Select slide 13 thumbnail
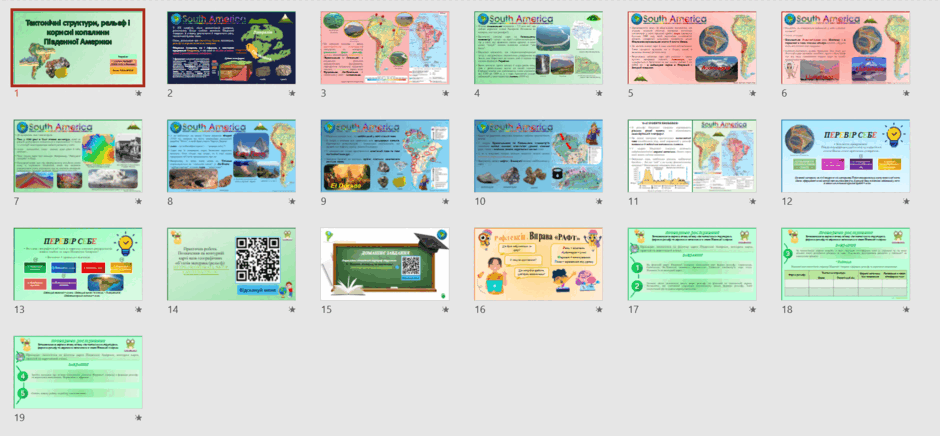Screen dimensions: 940x436 coord(78,264)
